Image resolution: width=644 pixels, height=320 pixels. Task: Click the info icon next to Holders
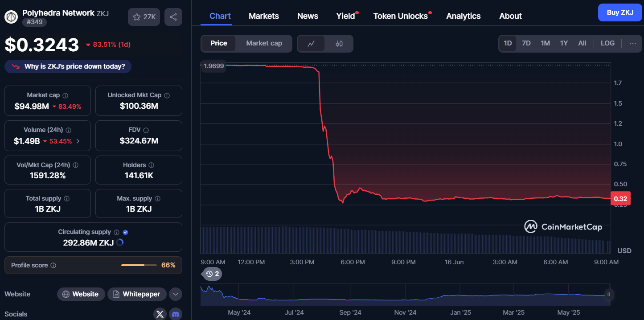pos(151,165)
